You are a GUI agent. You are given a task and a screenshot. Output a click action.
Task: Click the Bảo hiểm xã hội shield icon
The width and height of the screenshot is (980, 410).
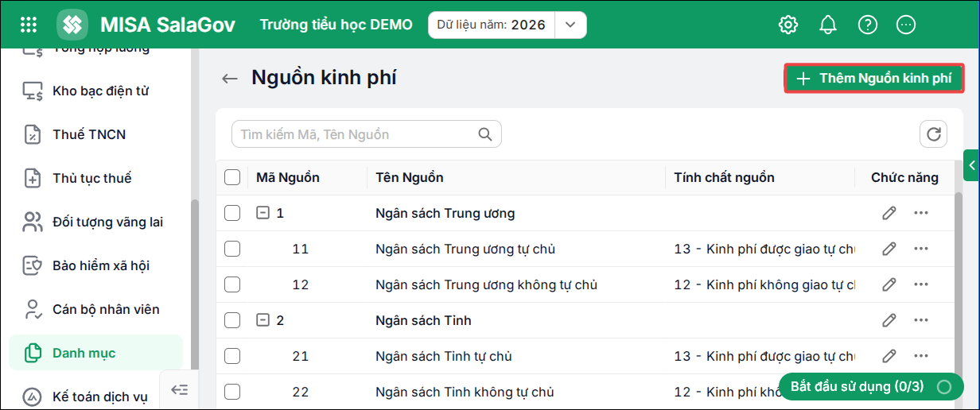(x=32, y=265)
